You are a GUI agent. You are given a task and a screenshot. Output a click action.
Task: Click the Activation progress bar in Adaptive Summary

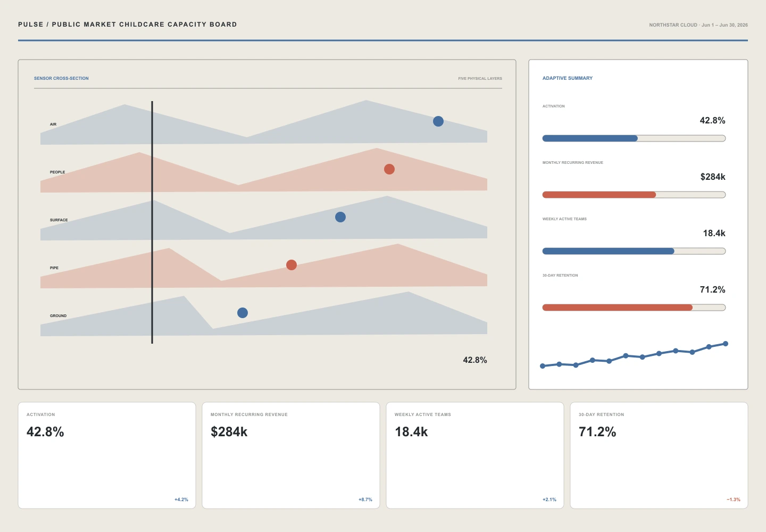pyautogui.click(x=634, y=138)
